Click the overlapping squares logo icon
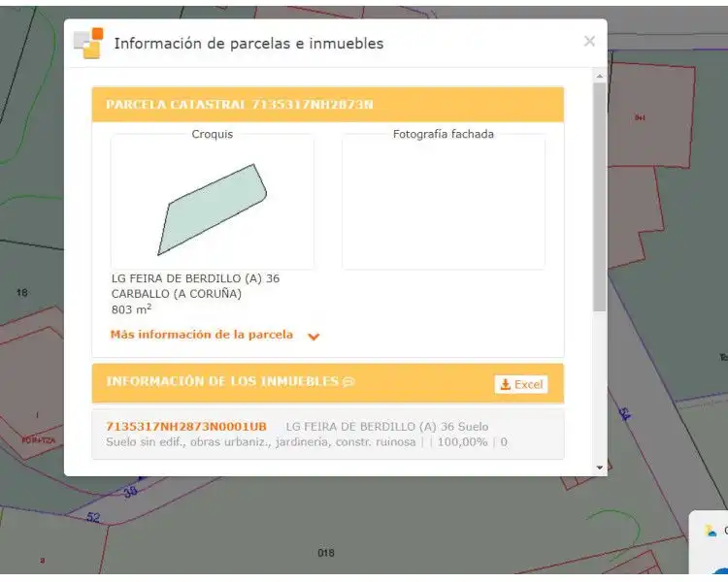 (x=88, y=43)
